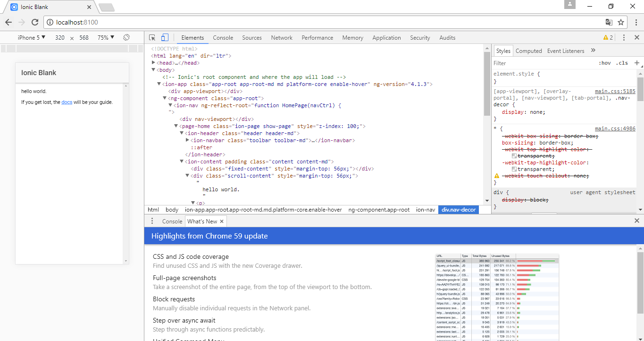Click the translate page icon
This screenshot has width=644, height=341.
click(609, 22)
